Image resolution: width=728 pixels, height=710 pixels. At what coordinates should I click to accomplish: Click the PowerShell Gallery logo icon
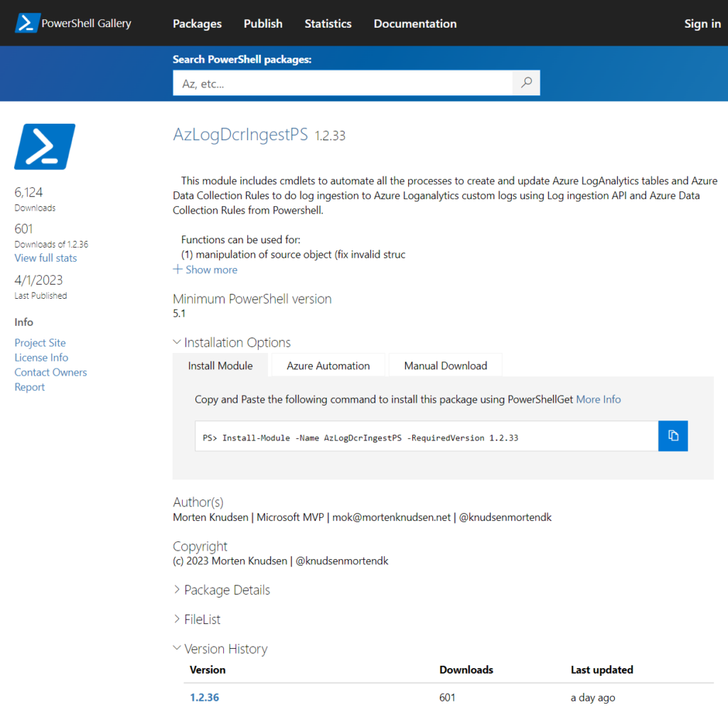(x=27, y=23)
